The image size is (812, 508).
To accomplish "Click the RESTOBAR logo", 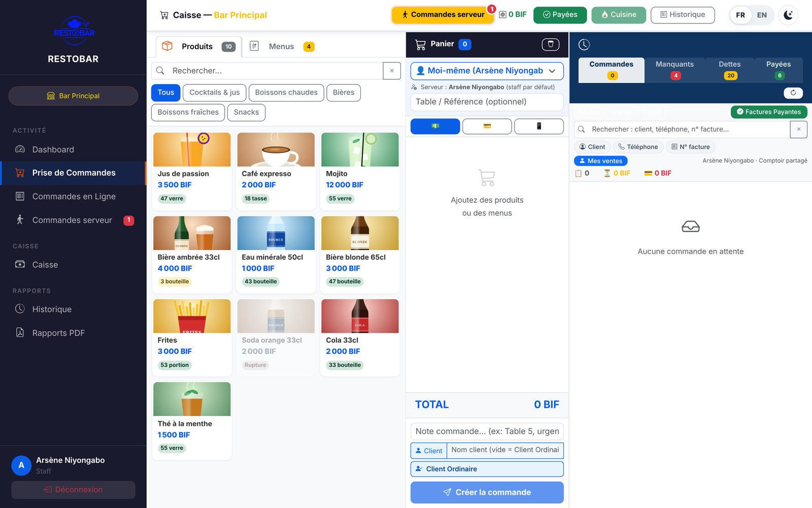I will click(74, 31).
